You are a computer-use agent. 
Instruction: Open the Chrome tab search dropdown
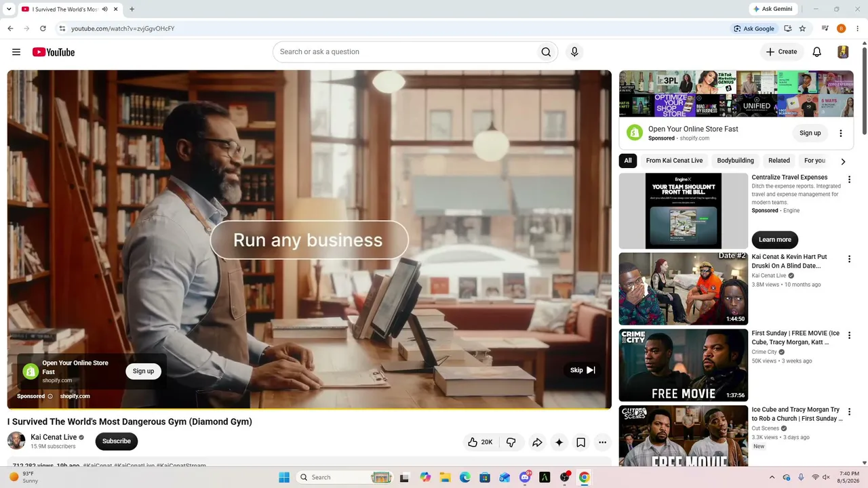9,9
